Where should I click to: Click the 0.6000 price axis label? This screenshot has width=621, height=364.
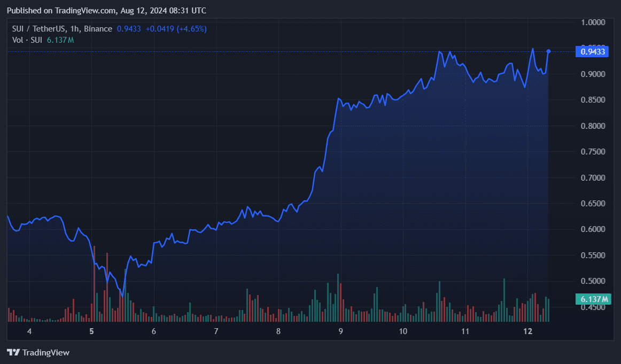[x=593, y=229]
